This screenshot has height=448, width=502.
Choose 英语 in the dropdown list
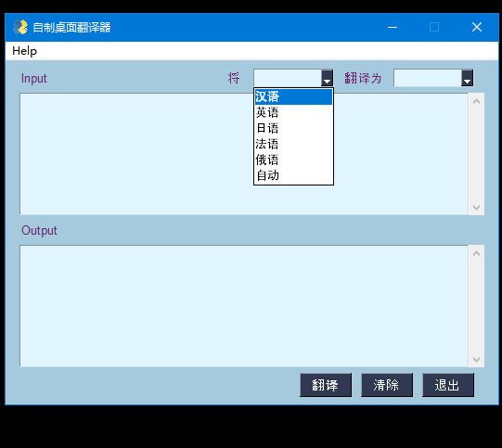[x=293, y=112]
